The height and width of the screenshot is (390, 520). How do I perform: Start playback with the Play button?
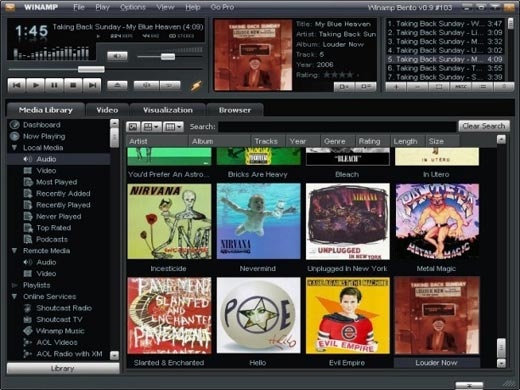pyautogui.click(x=35, y=85)
